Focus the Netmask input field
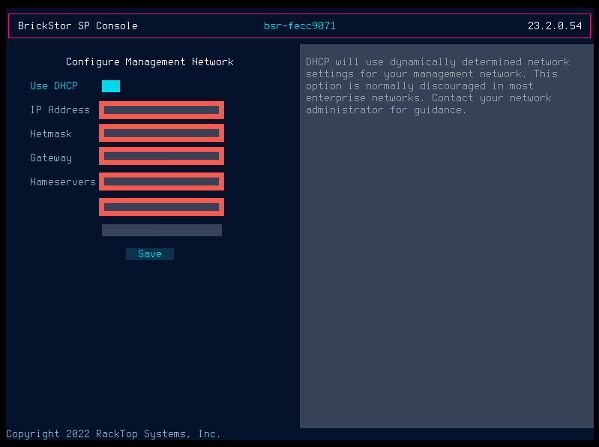The width and height of the screenshot is (599, 447). coord(162,133)
